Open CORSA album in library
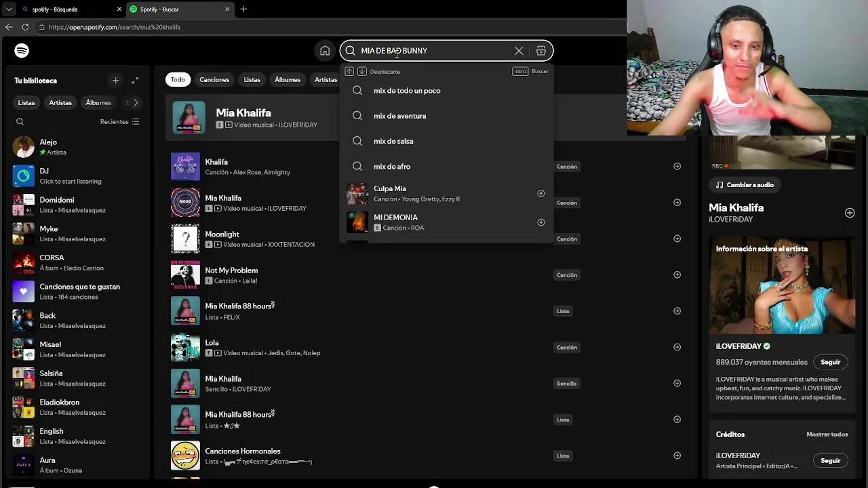Viewport: 868px width, 488px height. [x=77, y=262]
